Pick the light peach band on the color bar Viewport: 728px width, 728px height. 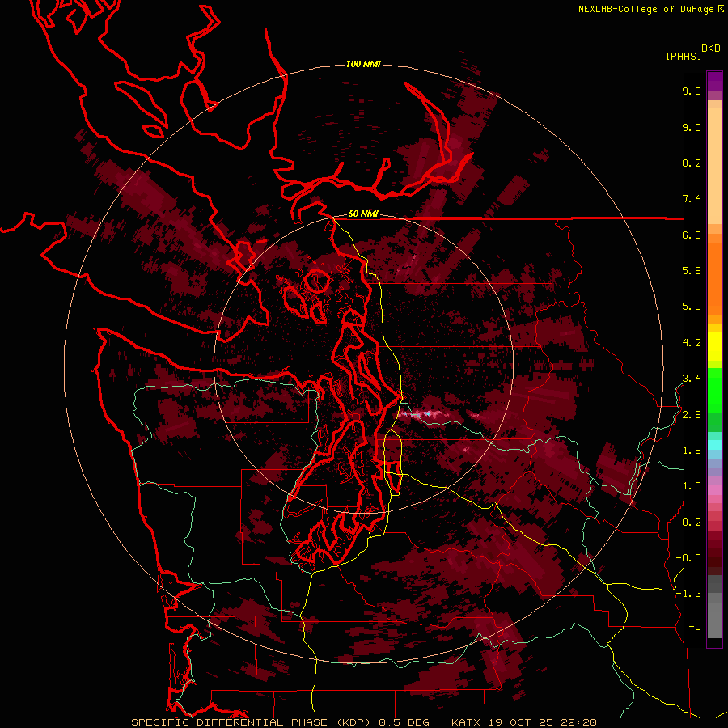coord(714,166)
